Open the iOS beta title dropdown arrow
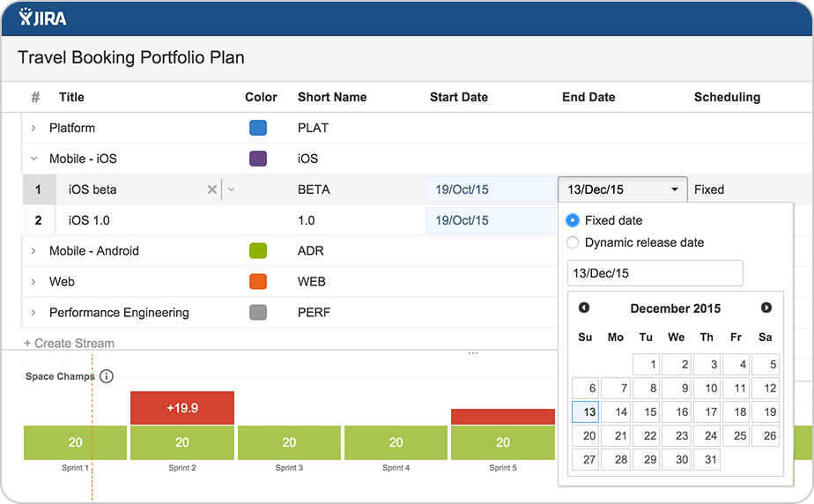This screenshot has width=814, height=504. point(231,189)
